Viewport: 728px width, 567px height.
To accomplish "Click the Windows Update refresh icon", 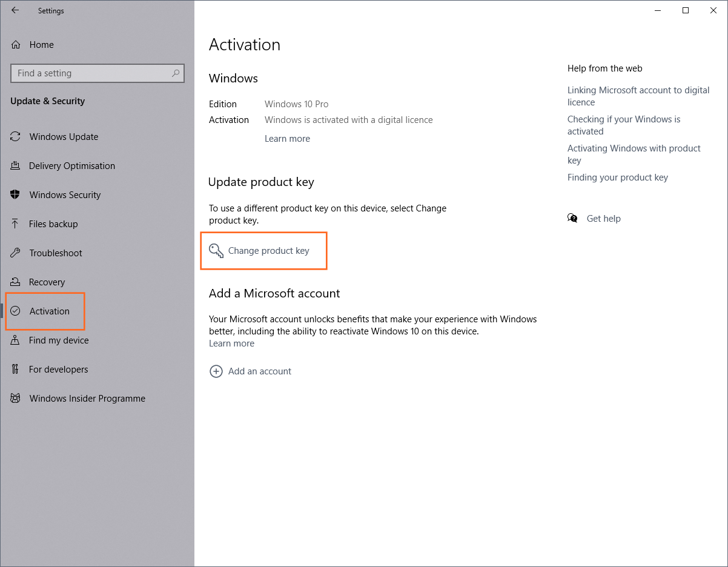I will click(16, 137).
